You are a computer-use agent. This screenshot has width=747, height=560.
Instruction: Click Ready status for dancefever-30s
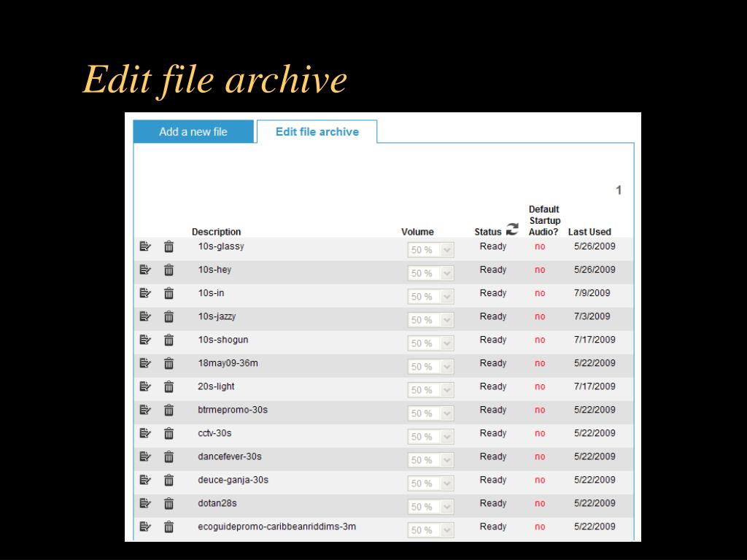pyautogui.click(x=493, y=456)
